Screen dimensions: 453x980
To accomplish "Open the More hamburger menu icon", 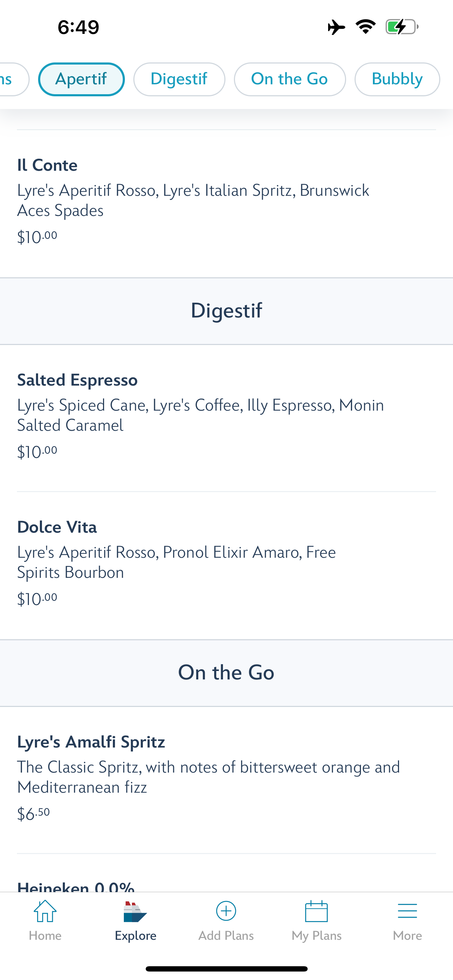I will (x=407, y=912).
